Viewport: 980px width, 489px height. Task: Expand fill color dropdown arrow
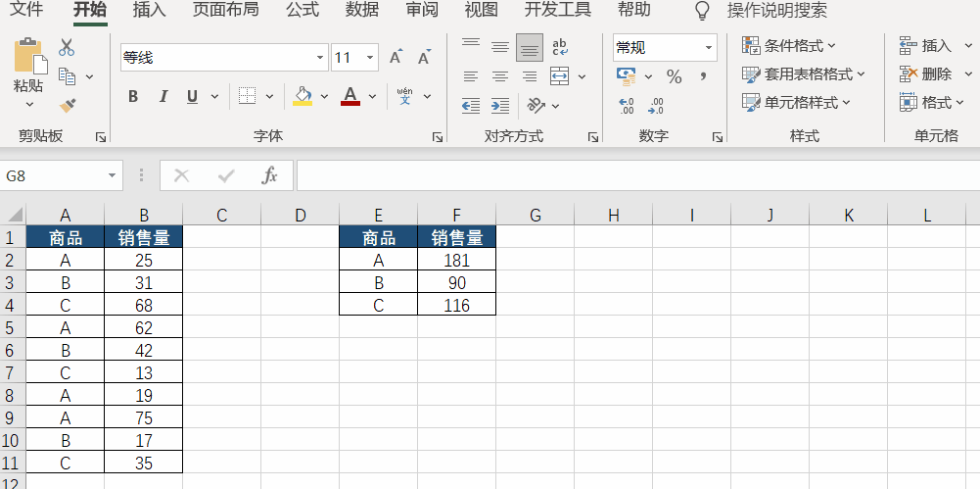point(324,96)
